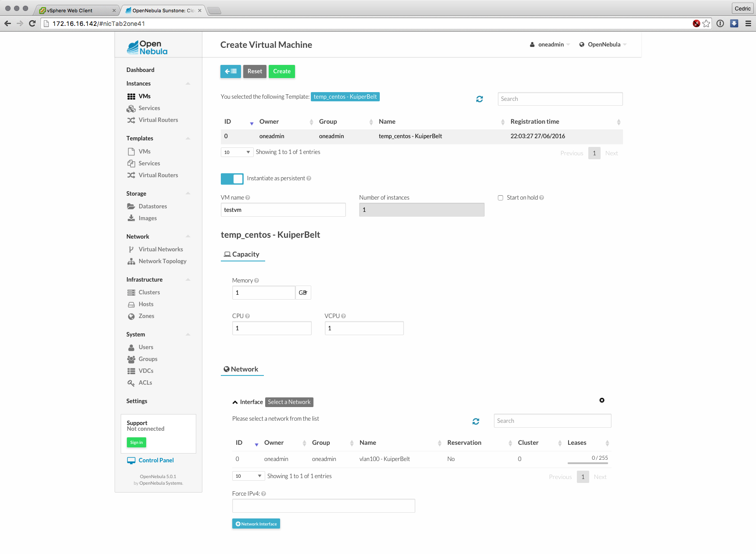Screen dimensions: 756x554
Task: Open Virtual Networks in the sidebar
Action: pyautogui.click(x=161, y=249)
